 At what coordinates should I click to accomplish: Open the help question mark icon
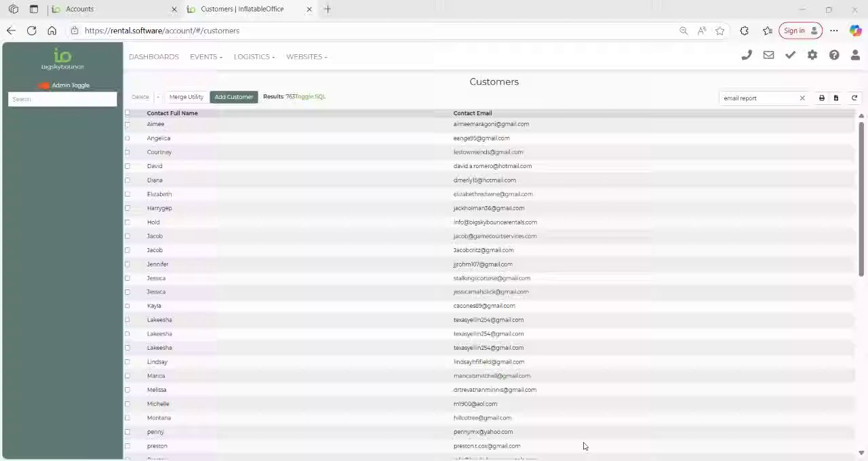[834, 56]
